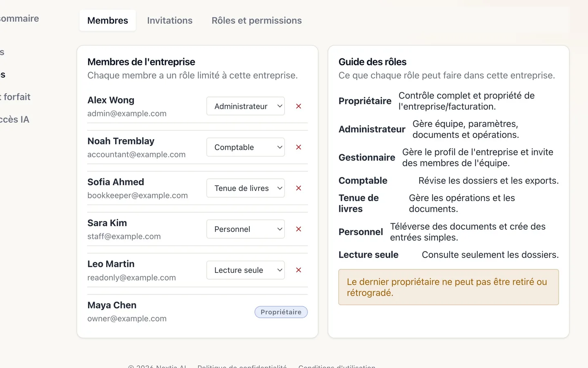588x368 pixels.
Task: Select the email owner@example.com
Action: [127, 319]
